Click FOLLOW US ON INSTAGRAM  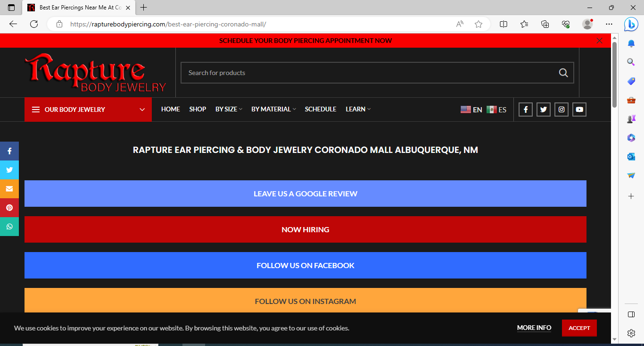pyautogui.click(x=305, y=300)
